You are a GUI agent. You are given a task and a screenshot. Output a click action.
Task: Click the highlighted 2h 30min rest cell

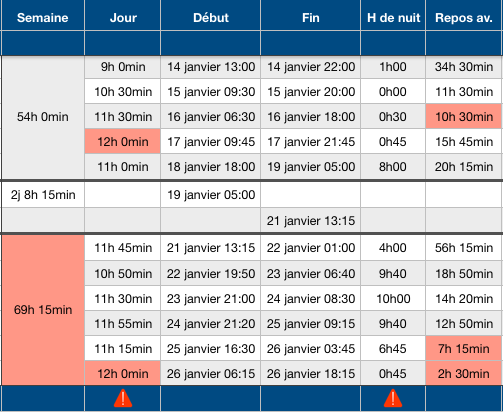[464, 374]
